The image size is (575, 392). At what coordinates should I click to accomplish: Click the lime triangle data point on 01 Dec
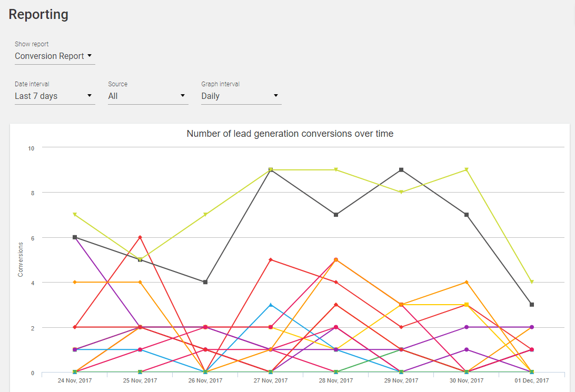532,282
